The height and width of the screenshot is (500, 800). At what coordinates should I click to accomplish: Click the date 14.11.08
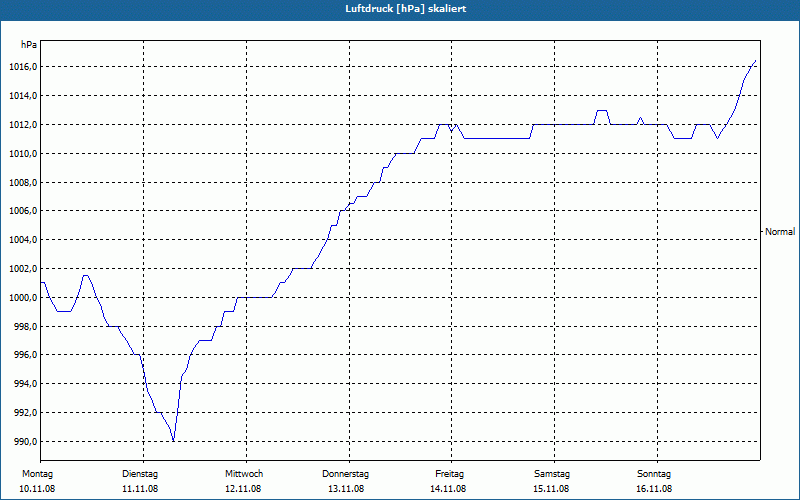[448, 489]
